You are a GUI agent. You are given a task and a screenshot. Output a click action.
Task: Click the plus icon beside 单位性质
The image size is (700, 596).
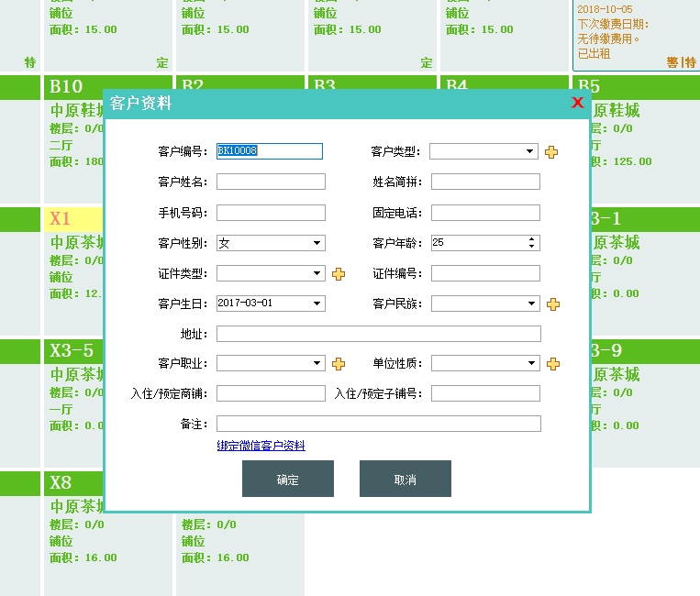point(553,364)
